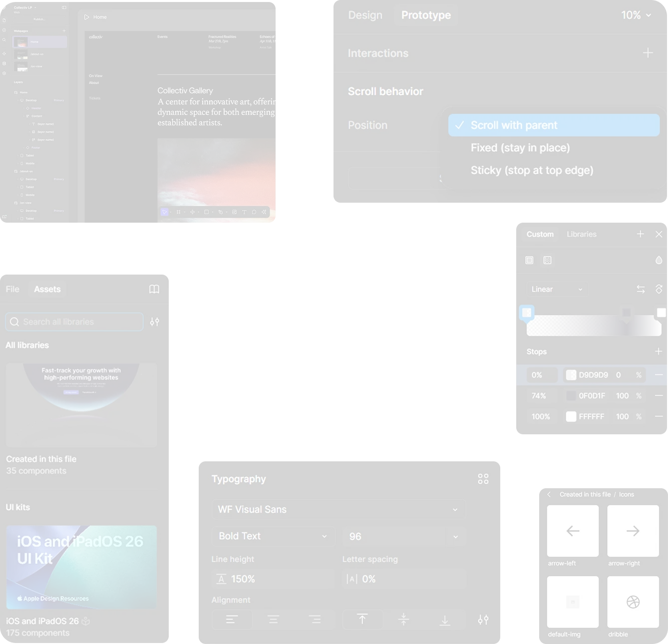Select the arrow-right icon component thumbnail
Image resolution: width=668 pixels, height=644 pixels.
coord(633,531)
